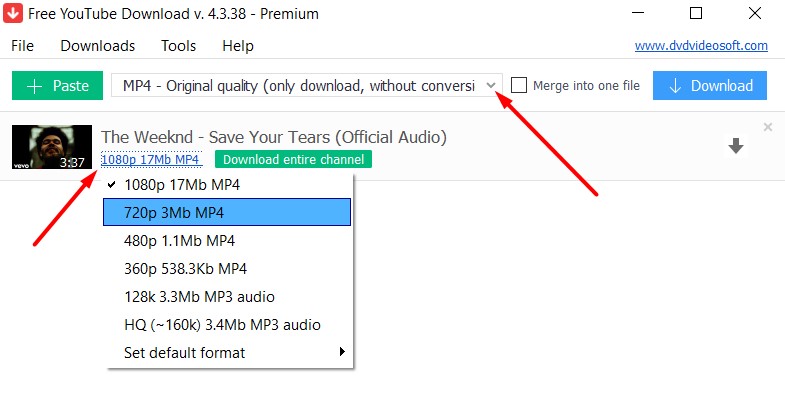The width and height of the screenshot is (785, 415).
Task: Open the Tools menu
Action: coord(178,46)
